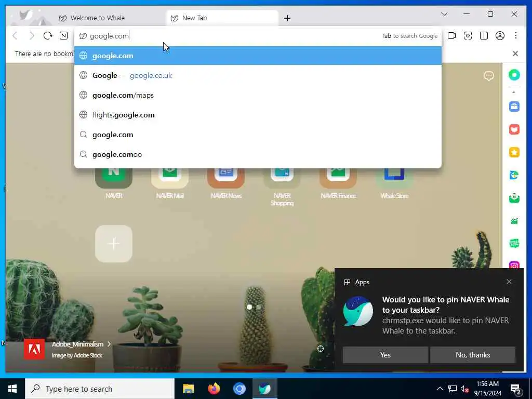Open the Whale Store shortcut
Image resolution: width=532 pixels, height=399 pixels.
(x=394, y=183)
